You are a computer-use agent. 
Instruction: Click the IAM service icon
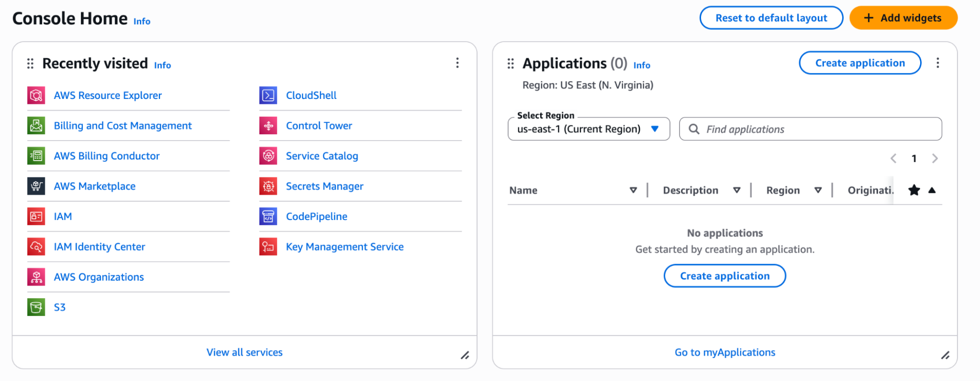36,216
